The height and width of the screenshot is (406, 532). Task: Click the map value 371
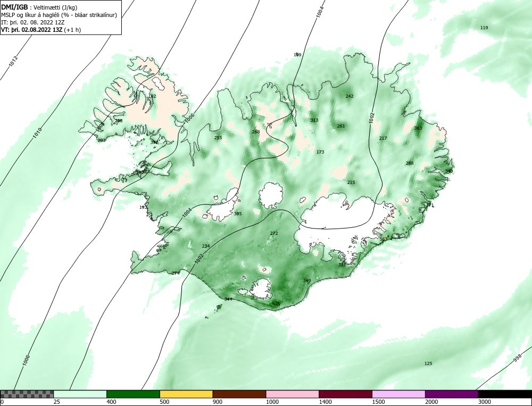point(429,205)
